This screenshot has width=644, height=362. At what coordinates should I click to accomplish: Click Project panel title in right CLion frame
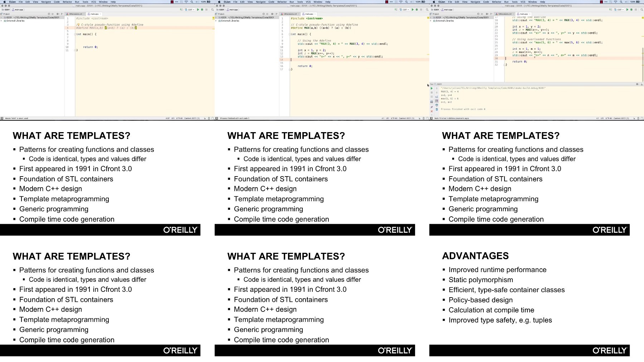tap(435, 14)
